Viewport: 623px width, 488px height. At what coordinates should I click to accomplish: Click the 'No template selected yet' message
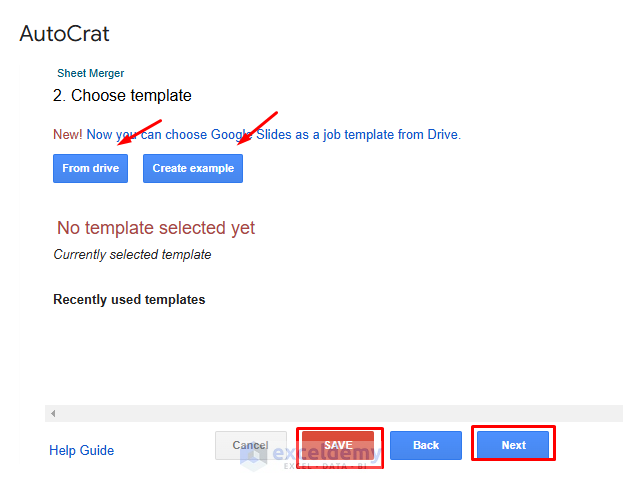[156, 228]
